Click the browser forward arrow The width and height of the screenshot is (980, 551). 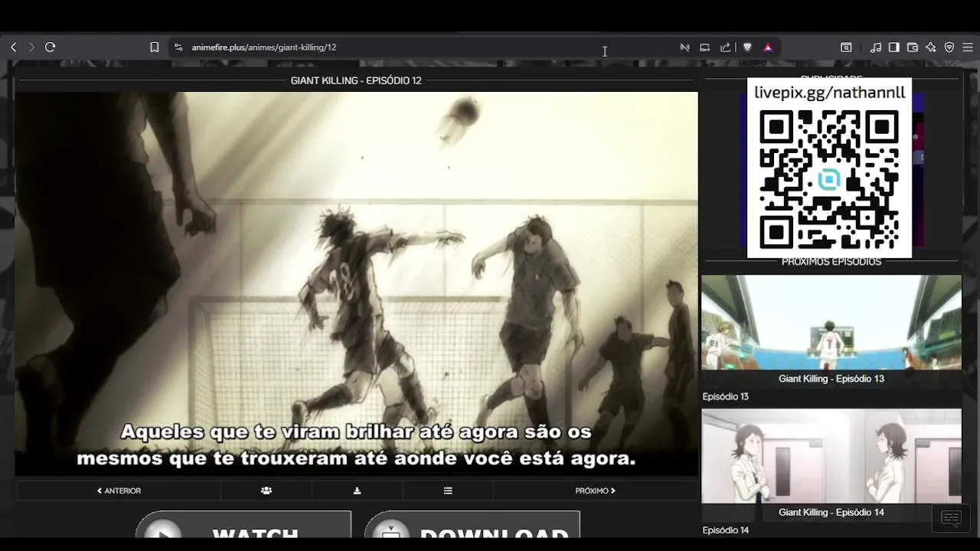(x=31, y=47)
